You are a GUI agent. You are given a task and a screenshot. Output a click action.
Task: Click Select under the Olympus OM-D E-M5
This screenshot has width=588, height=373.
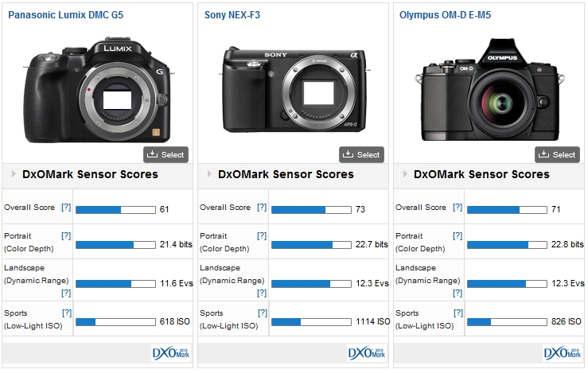[557, 154]
